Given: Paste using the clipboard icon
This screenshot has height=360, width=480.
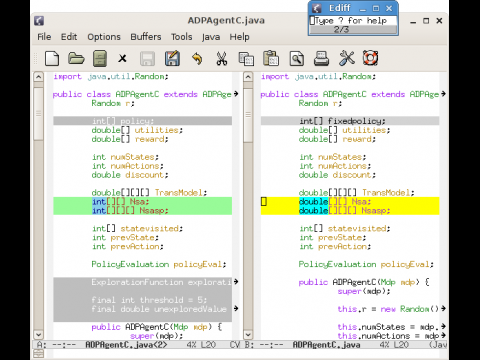Looking at the screenshot, I should (x=271, y=58).
